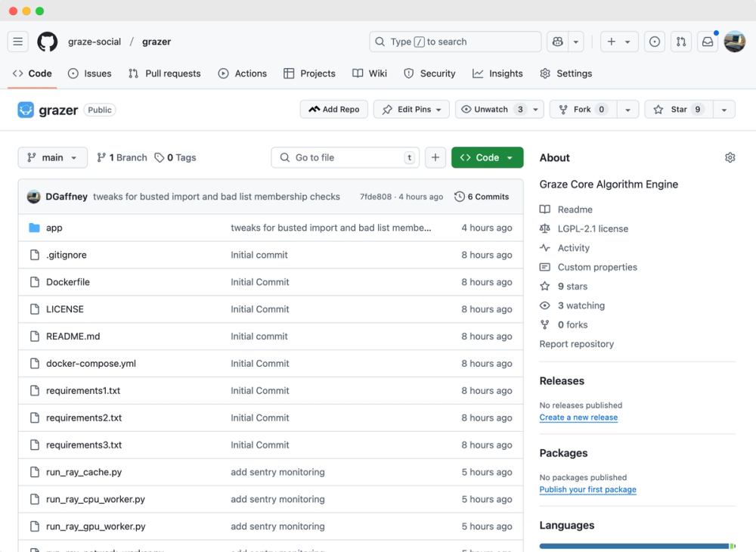The image size is (756, 552).
Task: Go to the GitHub homepage logo
Action: click(47, 42)
